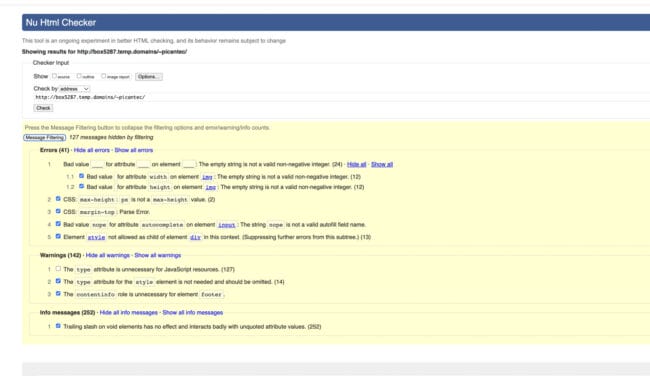Click 'Show all' link in error 1 row
Viewport: 650px width, 376px height.
coord(382,165)
